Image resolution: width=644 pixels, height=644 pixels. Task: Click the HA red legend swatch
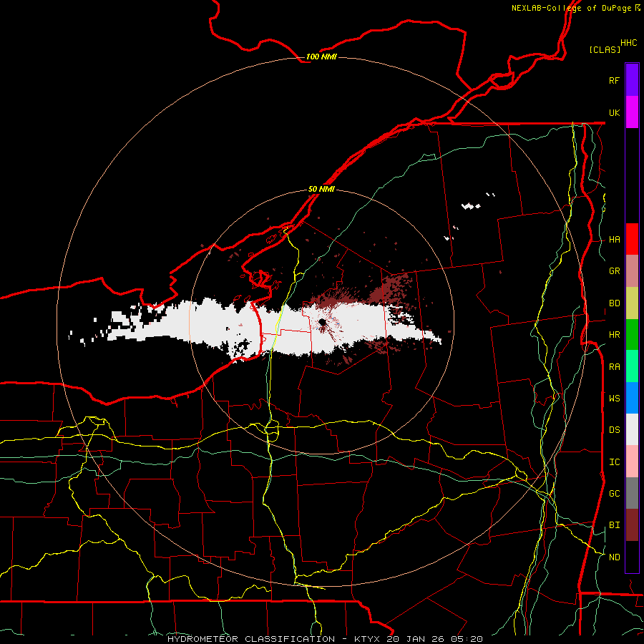[x=632, y=239]
